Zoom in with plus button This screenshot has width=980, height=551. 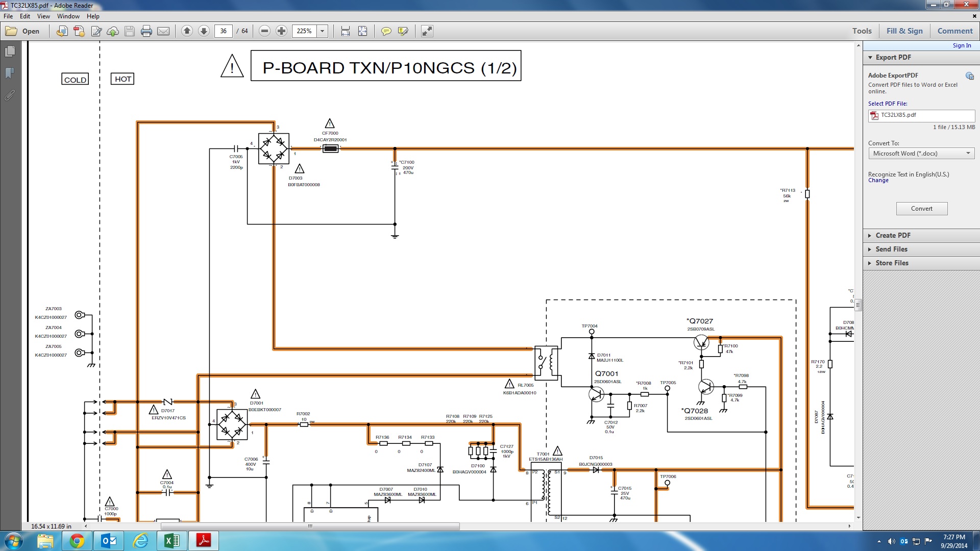click(x=281, y=31)
